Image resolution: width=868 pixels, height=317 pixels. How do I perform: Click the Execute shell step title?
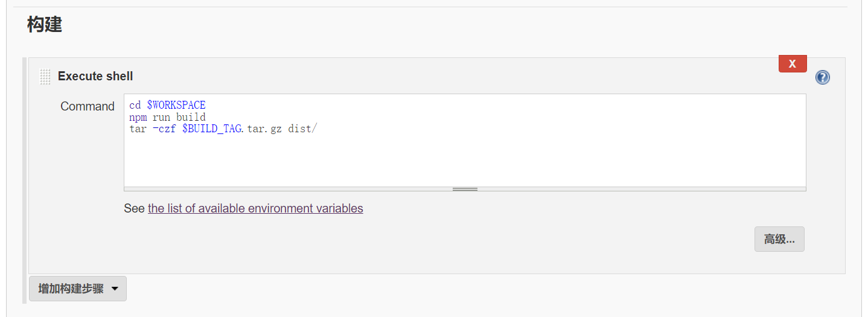tap(95, 76)
